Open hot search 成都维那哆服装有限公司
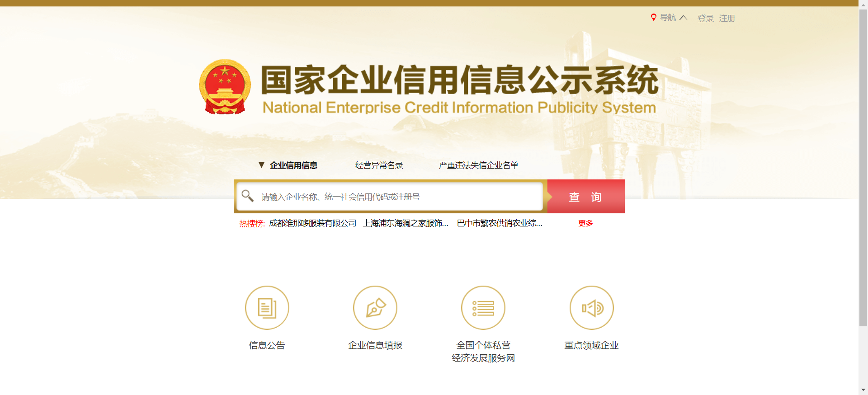 pos(312,223)
